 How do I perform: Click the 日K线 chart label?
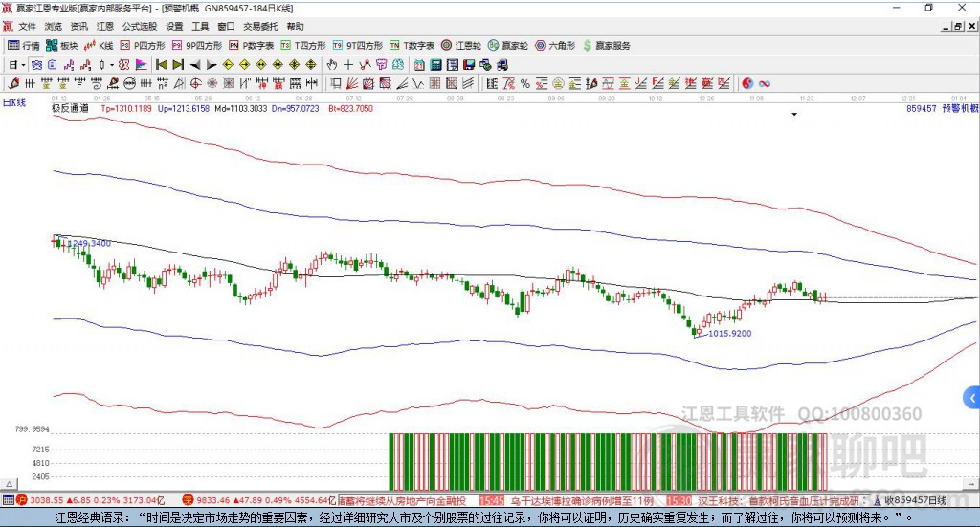[x=14, y=101]
